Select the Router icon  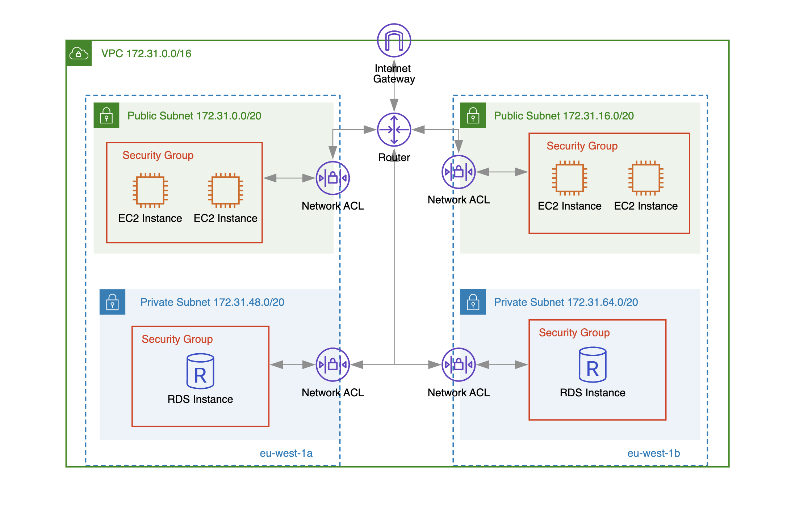pyautogui.click(x=394, y=130)
